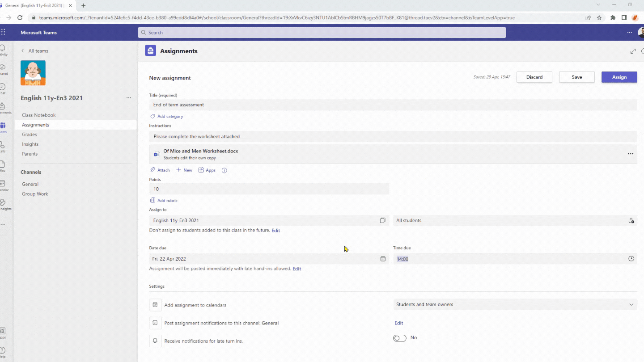The height and width of the screenshot is (362, 644).
Task: Click the Assignments backpack icon in the header
Action: point(150,51)
